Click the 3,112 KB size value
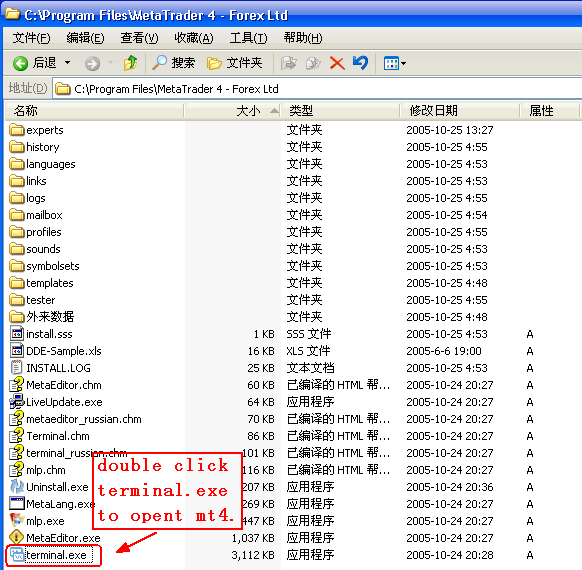Image resolution: width=582 pixels, height=570 pixels. (x=253, y=555)
